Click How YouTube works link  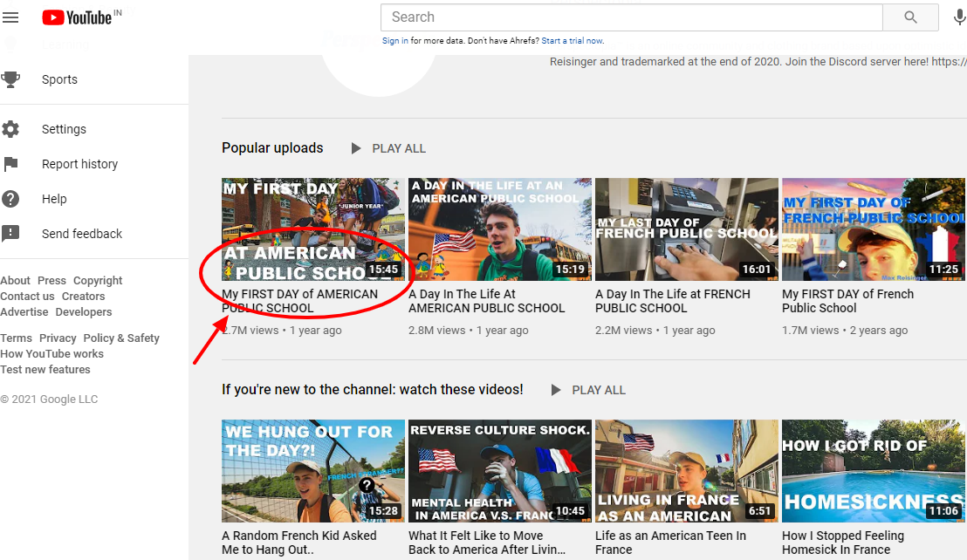51,353
